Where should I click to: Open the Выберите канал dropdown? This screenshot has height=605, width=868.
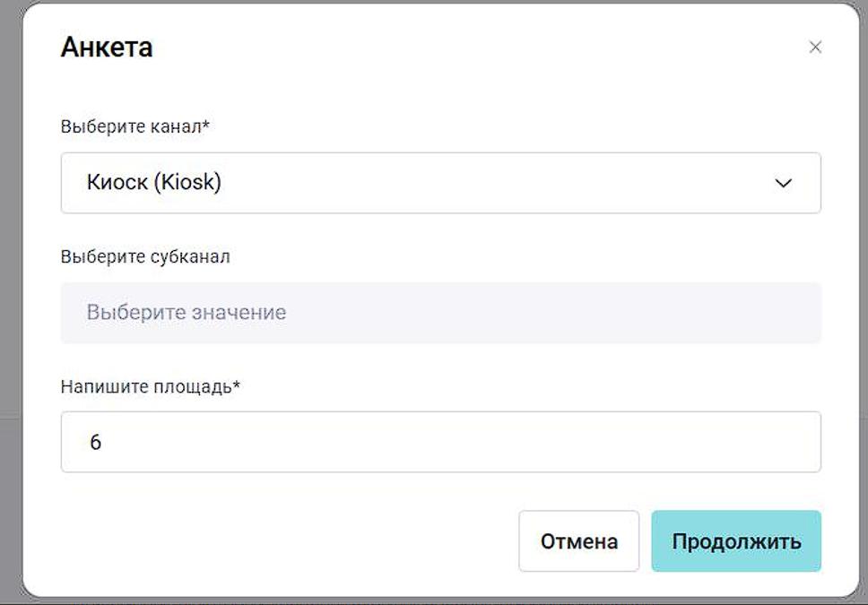click(x=439, y=183)
